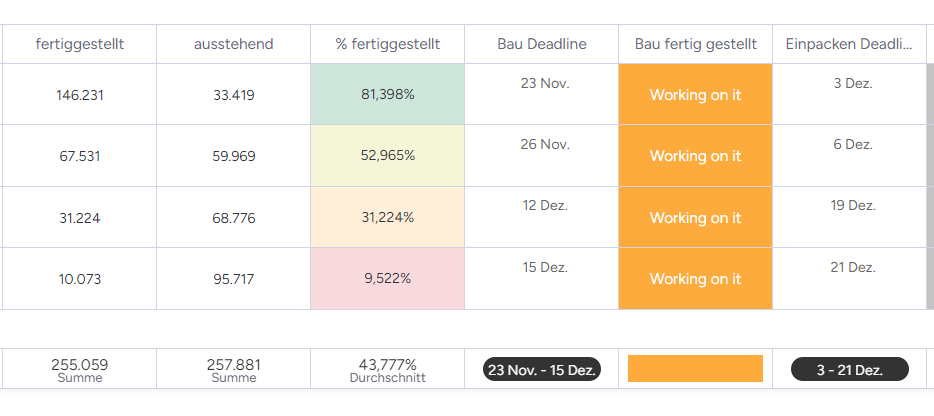Open the 'Working on it' status next to 26 Nov.
Viewport: 934px width, 416px height.
pos(695,156)
